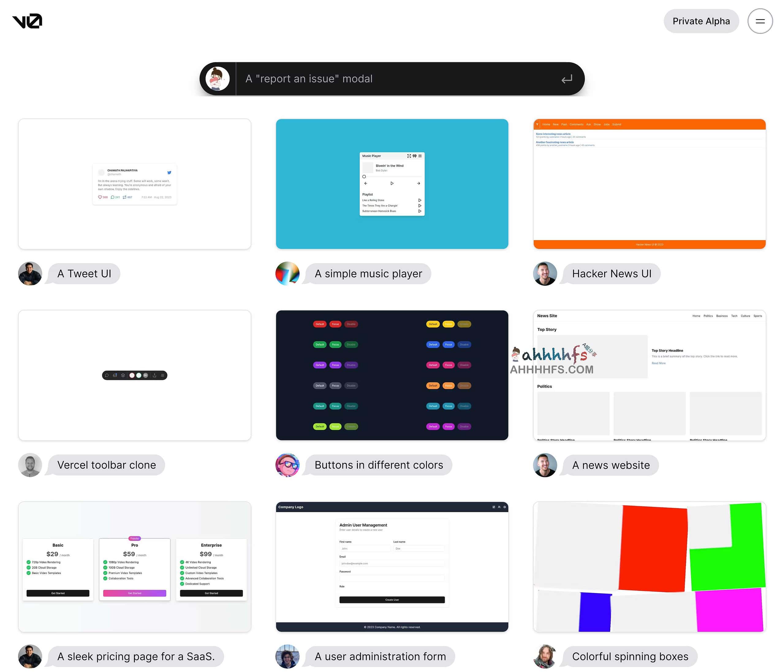784x672 pixels.
Task: Expand the buttons in different colors project
Action: (392, 375)
